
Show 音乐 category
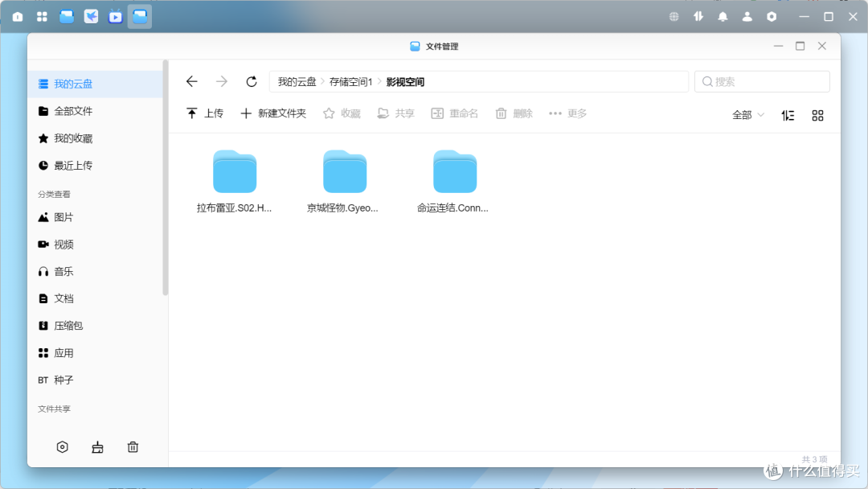95,271
